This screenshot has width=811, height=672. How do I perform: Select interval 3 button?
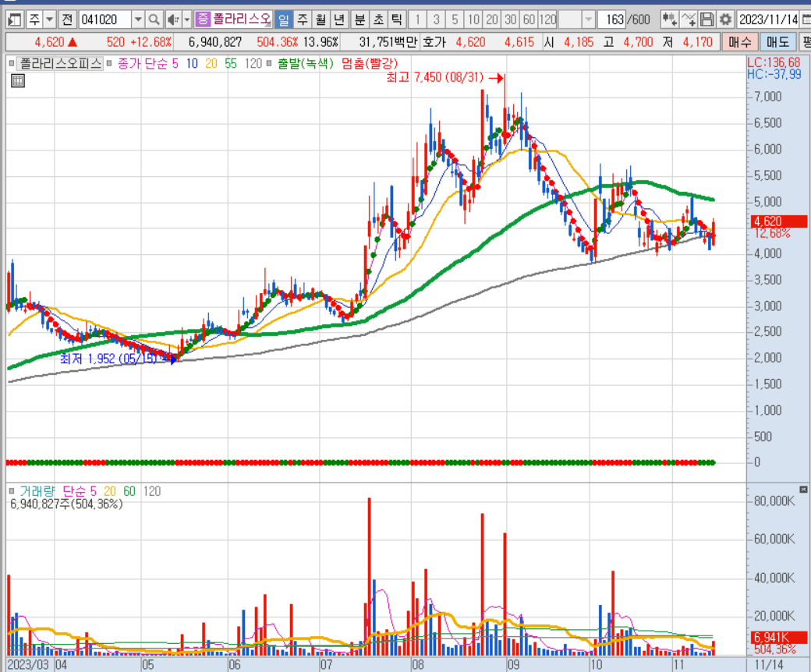click(436, 20)
